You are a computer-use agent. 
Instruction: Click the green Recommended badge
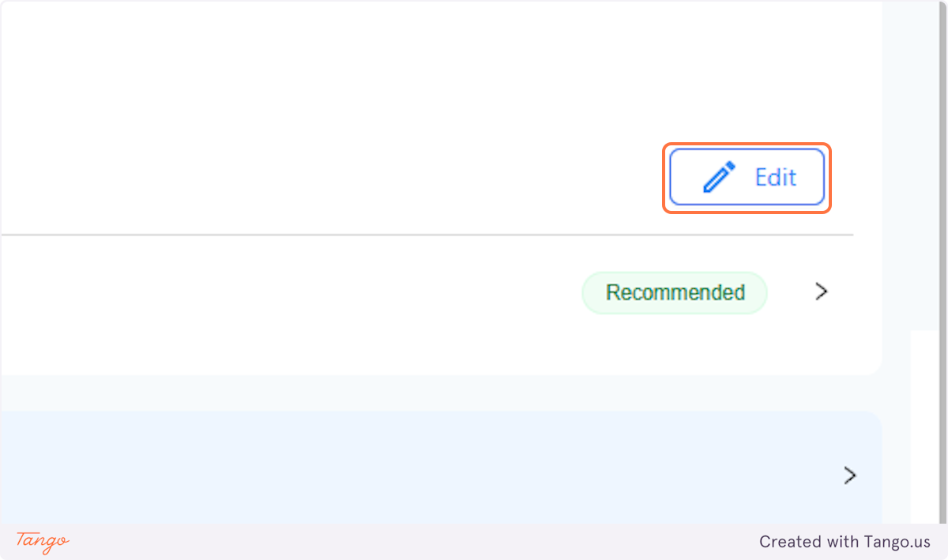point(675,292)
